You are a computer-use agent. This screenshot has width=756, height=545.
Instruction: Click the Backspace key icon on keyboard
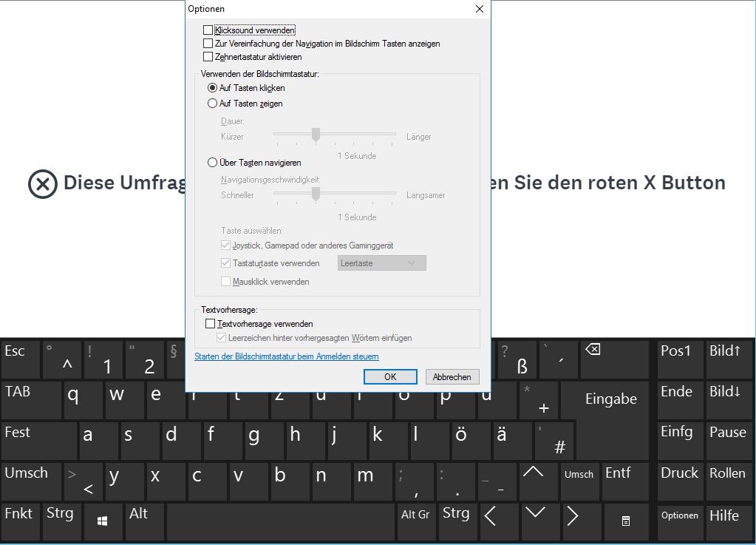click(x=593, y=349)
